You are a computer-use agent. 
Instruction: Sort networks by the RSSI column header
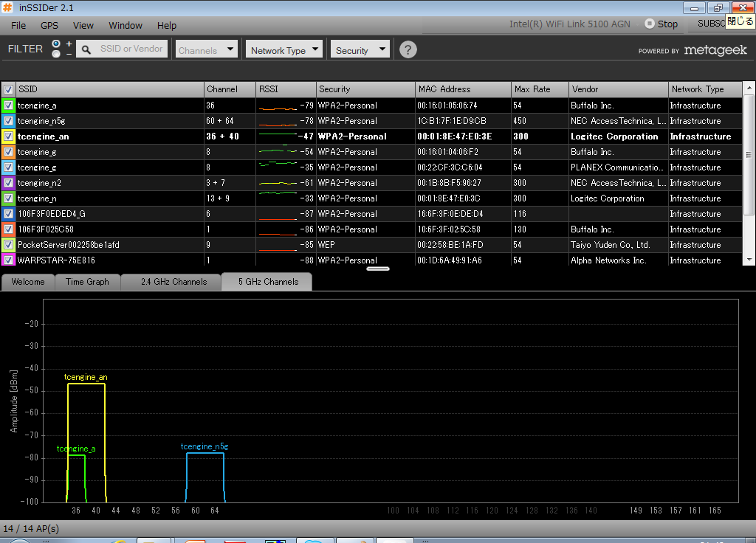pos(286,89)
